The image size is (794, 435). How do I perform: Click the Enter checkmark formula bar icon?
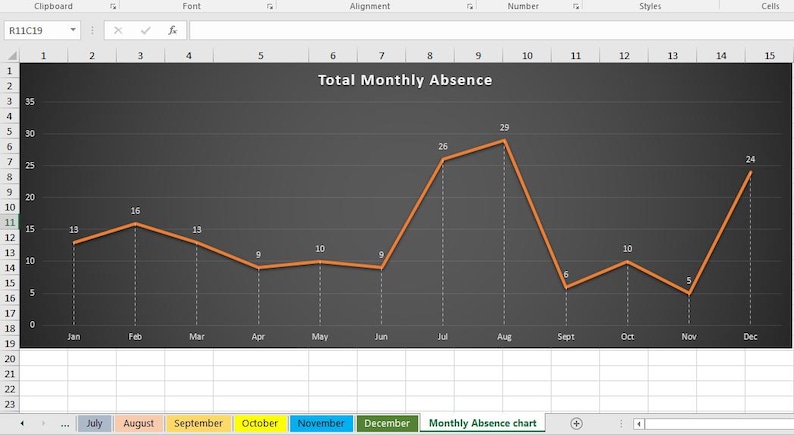pyautogui.click(x=146, y=30)
